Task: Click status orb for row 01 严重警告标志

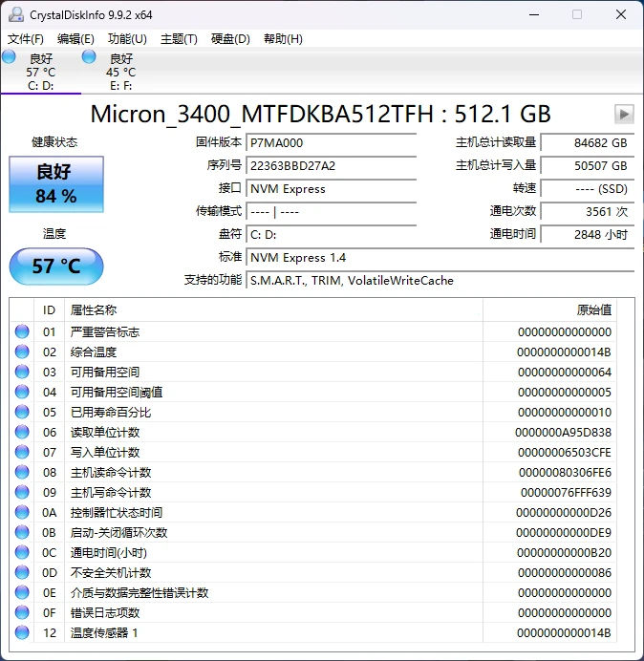Action: (x=22, y=331)
